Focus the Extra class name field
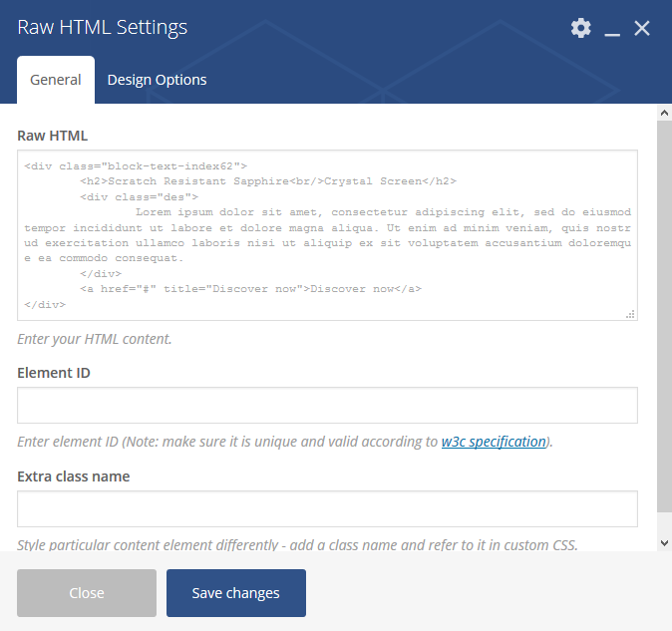Screen dimensions: 672x631 [x=327, y=509]
